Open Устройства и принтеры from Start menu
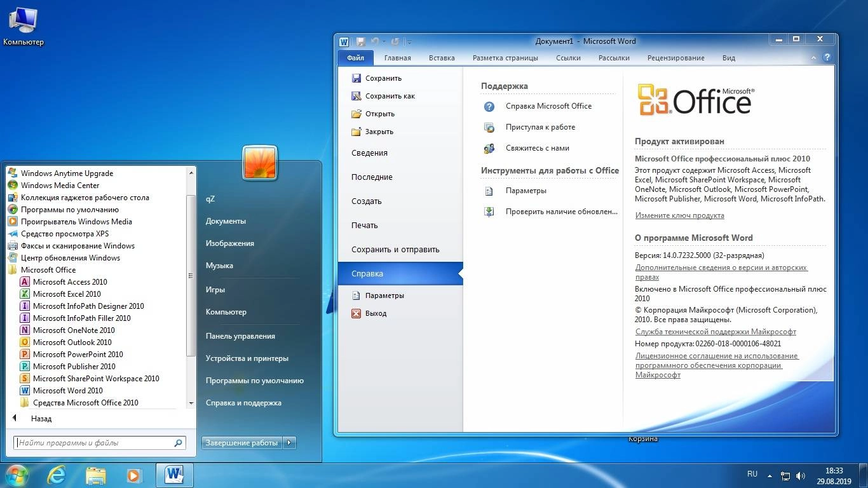This screenshot has height=488, width=868. [247, 358]
